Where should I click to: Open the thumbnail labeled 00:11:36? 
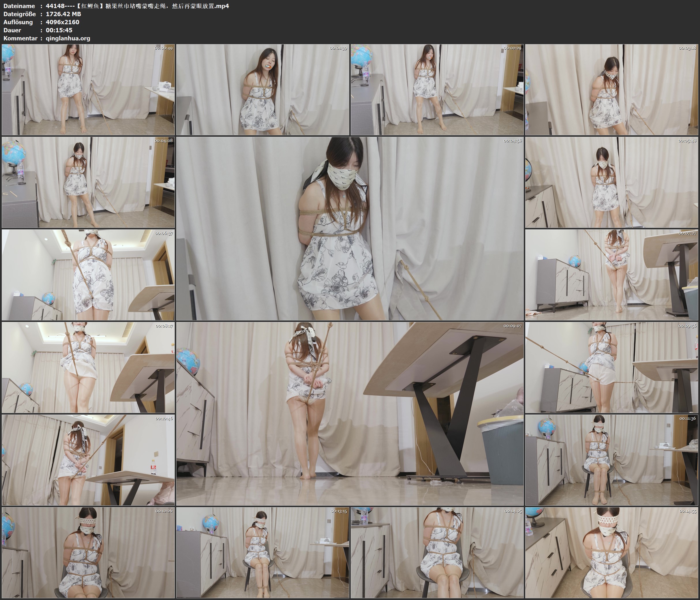(612, 460)
